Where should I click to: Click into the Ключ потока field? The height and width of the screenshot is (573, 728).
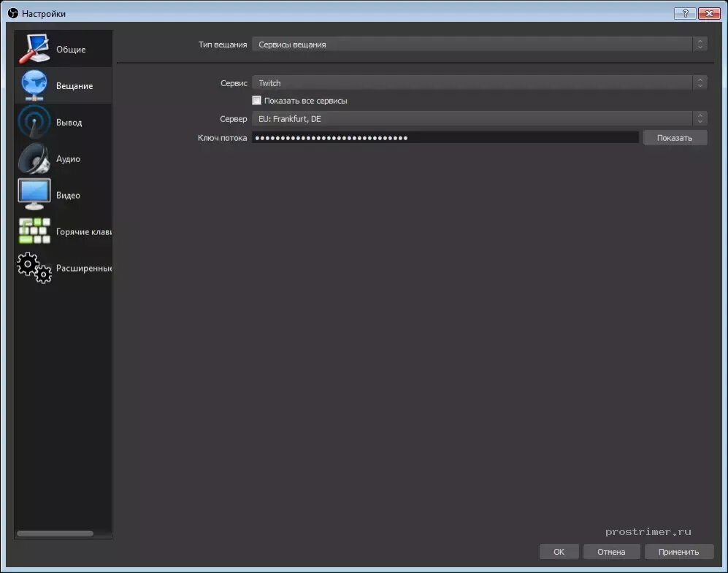tap(445, 138)
